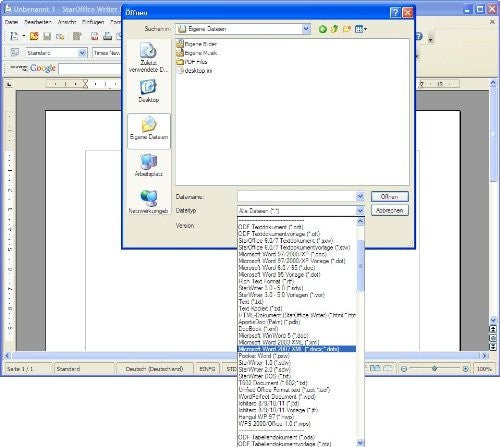Click the Save diskette icon in Writer toolbar
Image resolution: width=500 pixels, height=447 pixels.
tap(47, 36)
